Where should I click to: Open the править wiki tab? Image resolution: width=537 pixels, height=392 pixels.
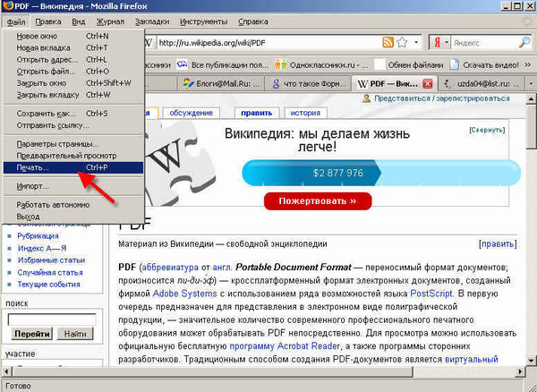pos(257,113)
